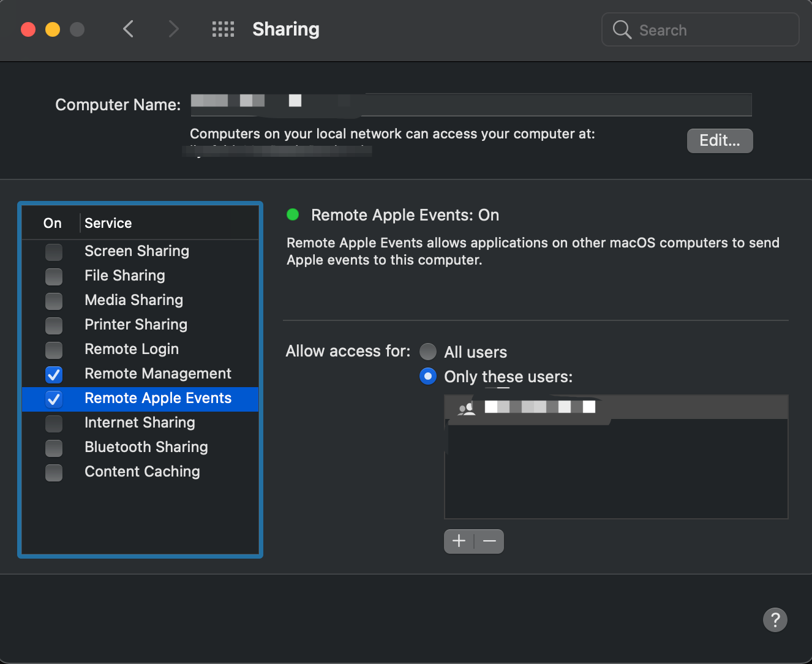Remove selected user with the minus button

click(x=489, y=541)
